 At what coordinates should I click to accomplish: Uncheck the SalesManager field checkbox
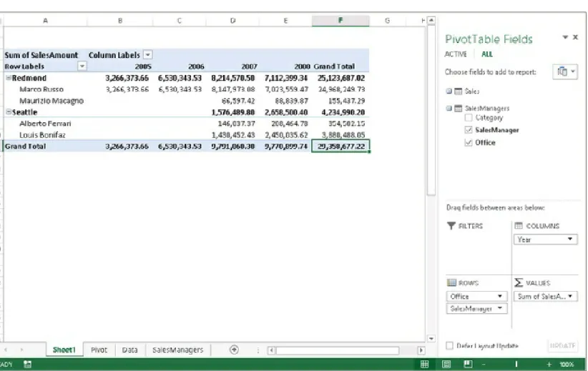click(x=469, y=129)
